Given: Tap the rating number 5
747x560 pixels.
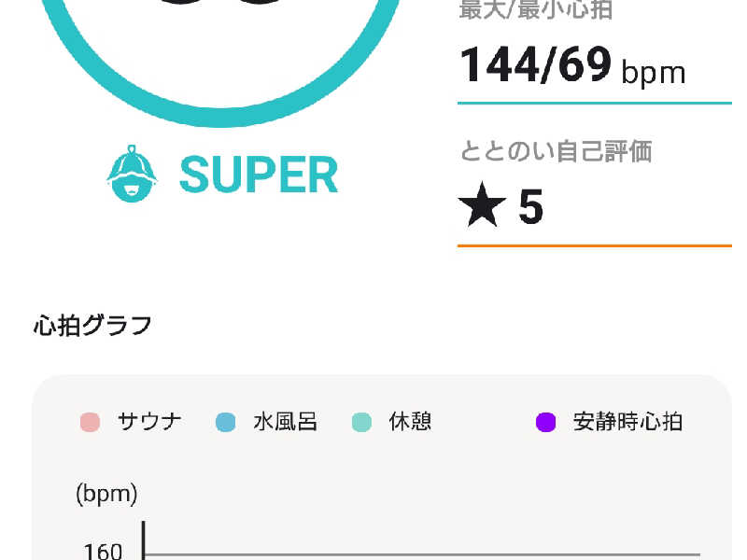Looking at the screenshot, I should tap(530, 206).
